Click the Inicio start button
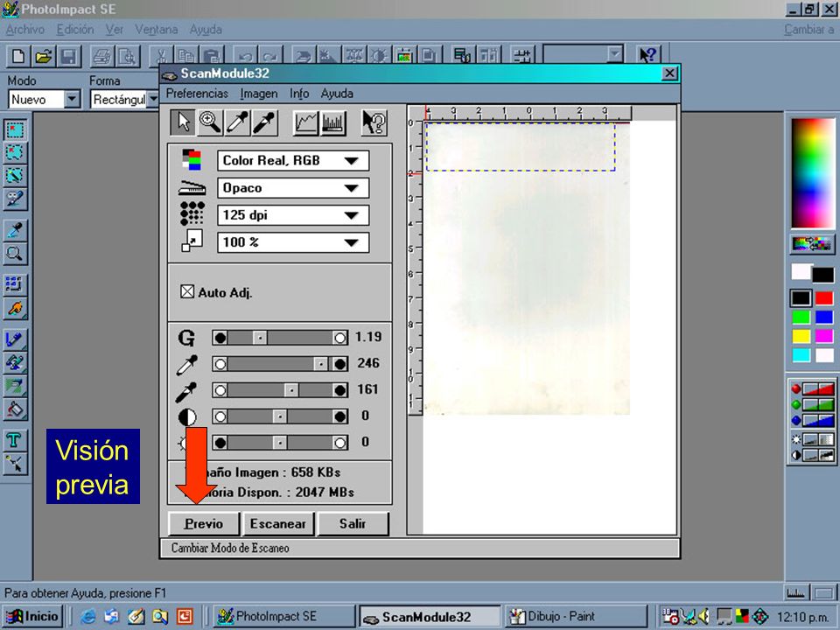This screenshot has height=630, width=840. tap(32, 616)
